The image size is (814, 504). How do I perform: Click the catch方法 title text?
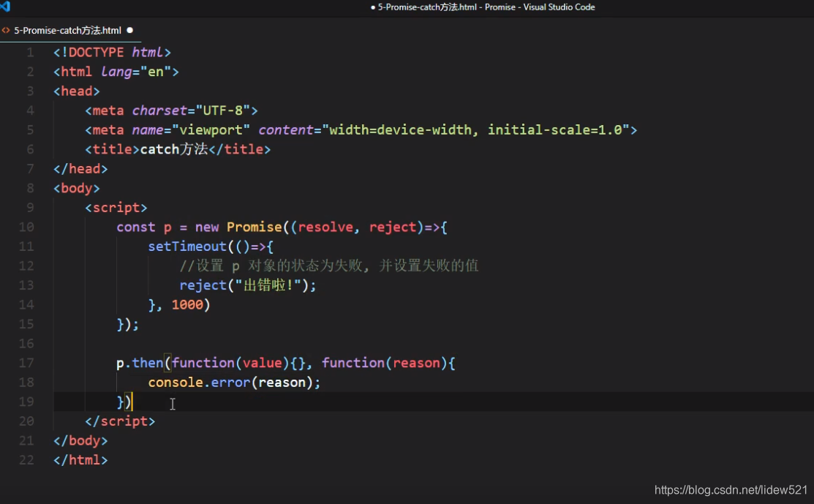(174, 149)
